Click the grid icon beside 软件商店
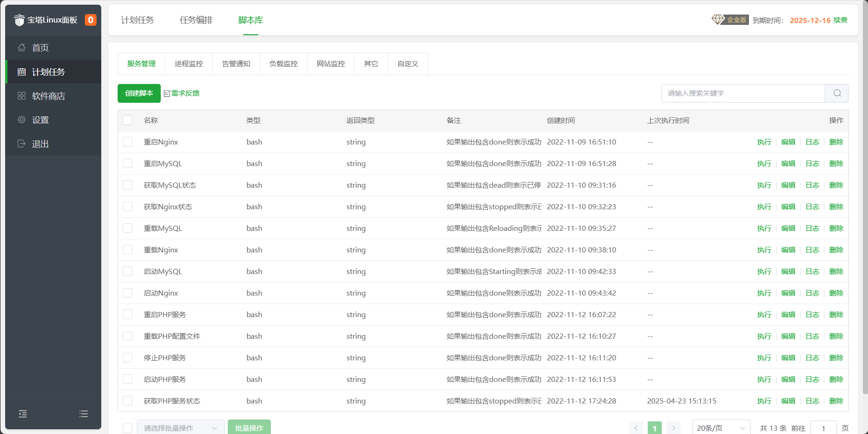The height and width of the screenshot is (434, 868). coord(22,96)
